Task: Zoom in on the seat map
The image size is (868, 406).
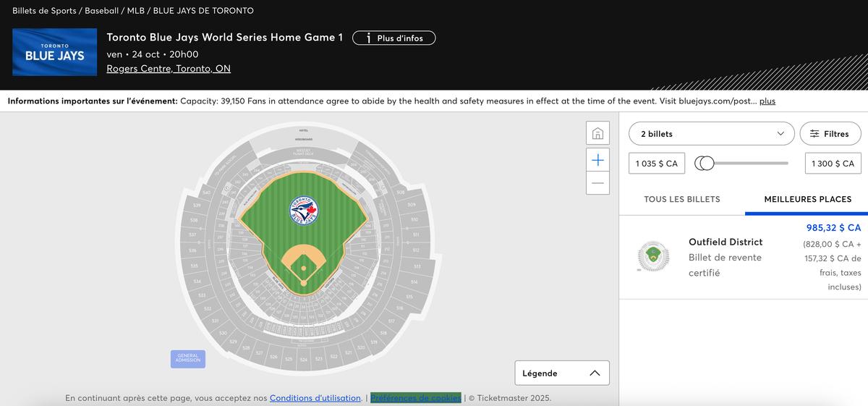Action: coord(597,160)
